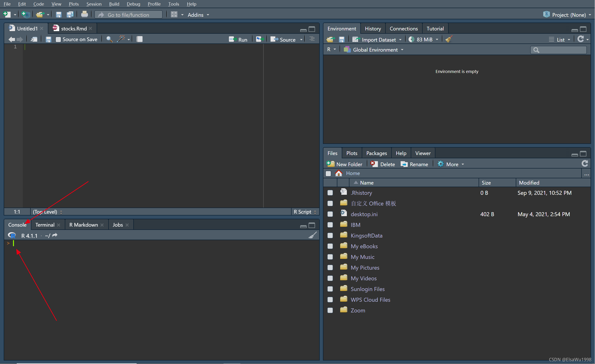Click the New Folder button

click(344, 164)
